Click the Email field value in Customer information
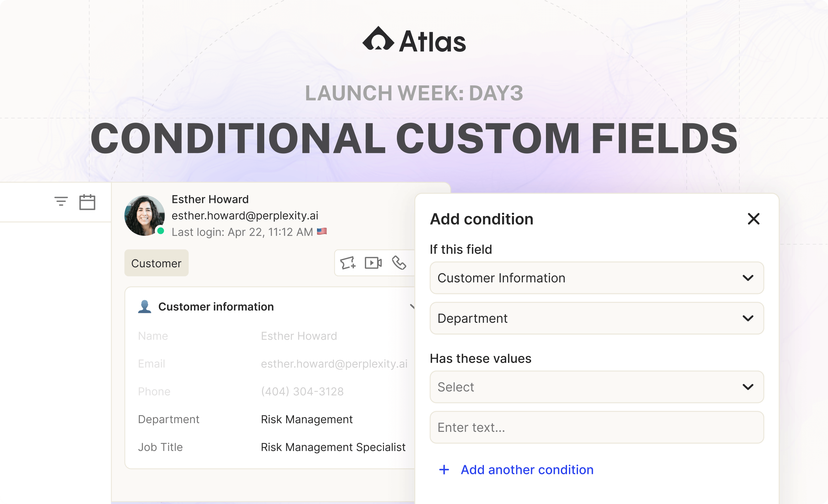 334,364
